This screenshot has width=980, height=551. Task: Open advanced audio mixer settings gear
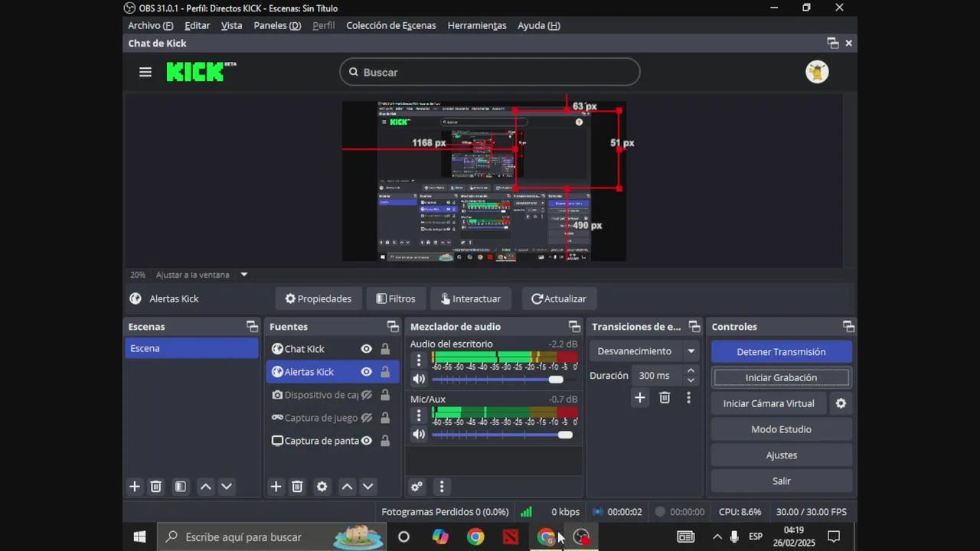click(416, 487)
